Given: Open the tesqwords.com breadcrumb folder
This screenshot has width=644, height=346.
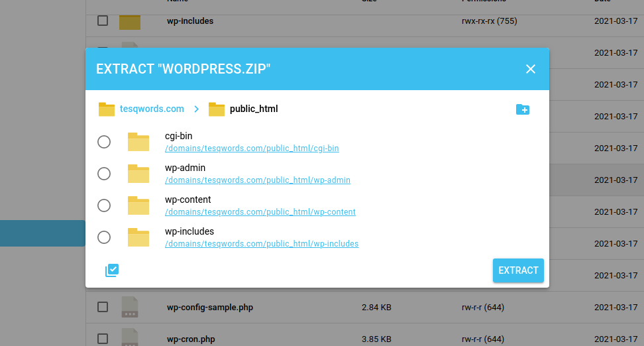Looking at the screenshot, I should click(x=152, y=109).
